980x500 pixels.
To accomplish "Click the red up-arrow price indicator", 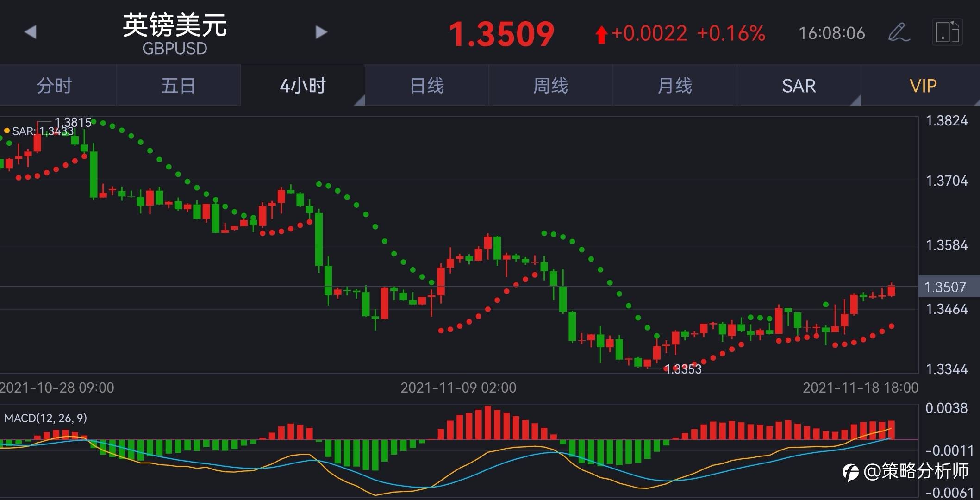I will (x=601, y=35).
